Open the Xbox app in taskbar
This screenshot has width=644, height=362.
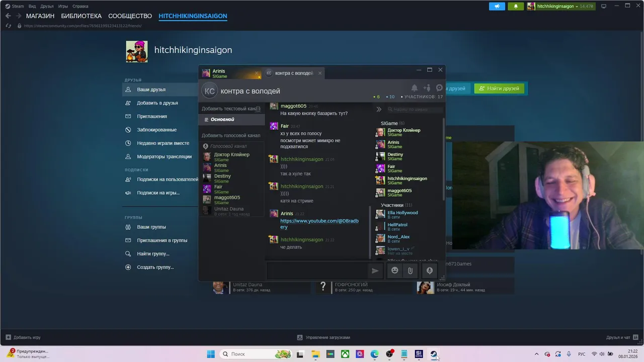(x=345, y=354)
